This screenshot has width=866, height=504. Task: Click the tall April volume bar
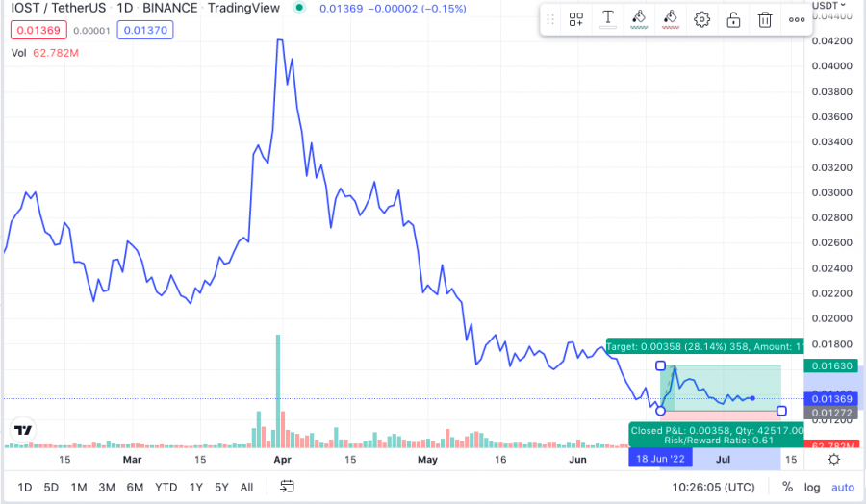[x=278, y=391]
